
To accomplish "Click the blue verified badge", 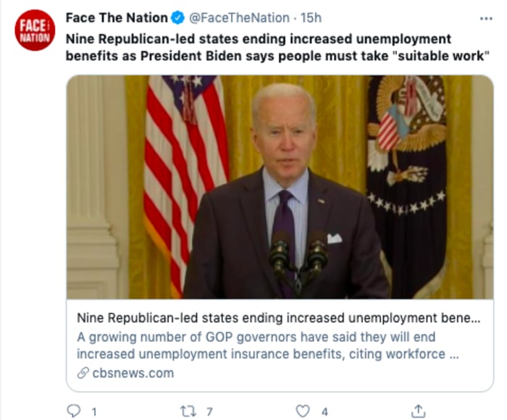I will 178,17.
